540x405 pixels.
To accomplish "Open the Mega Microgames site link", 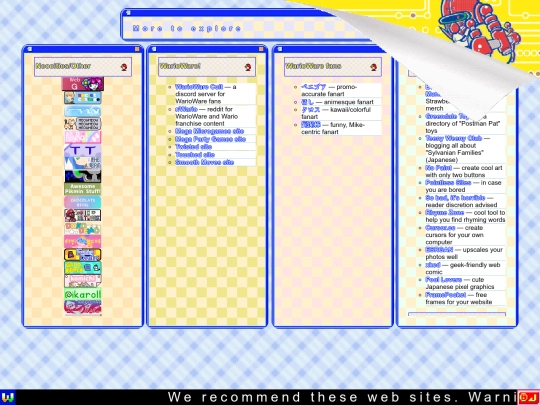I will [x=209, y=131].
